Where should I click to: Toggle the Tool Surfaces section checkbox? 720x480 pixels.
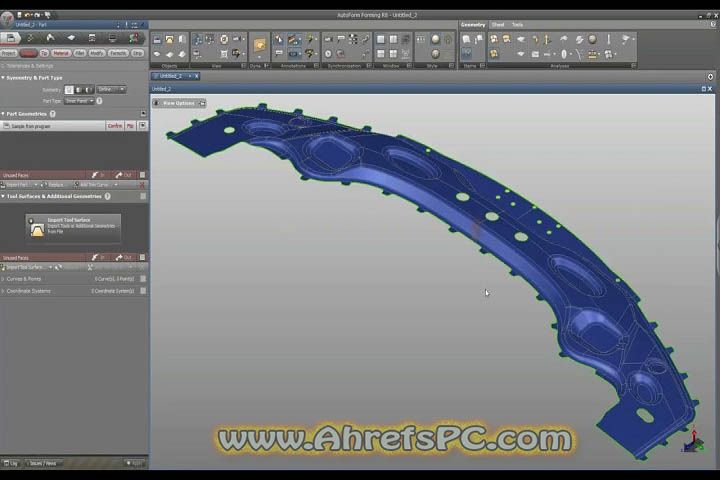coord(143,197)
